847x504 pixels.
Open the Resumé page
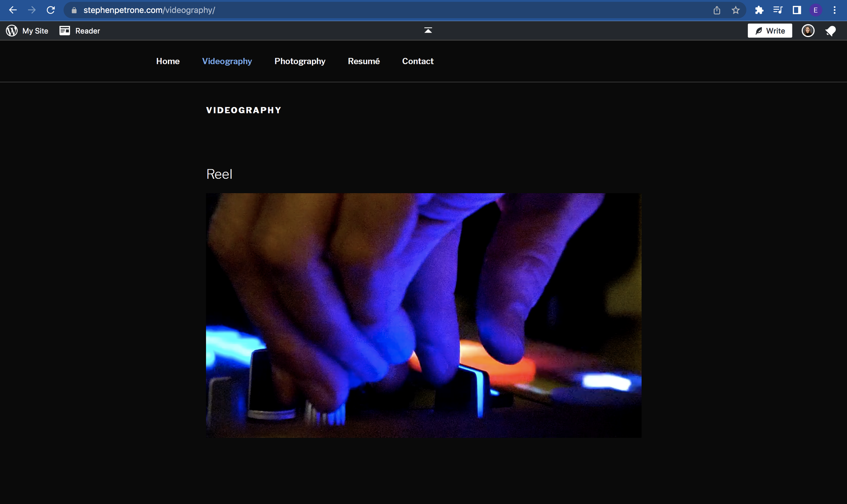(x=364, y=61)
